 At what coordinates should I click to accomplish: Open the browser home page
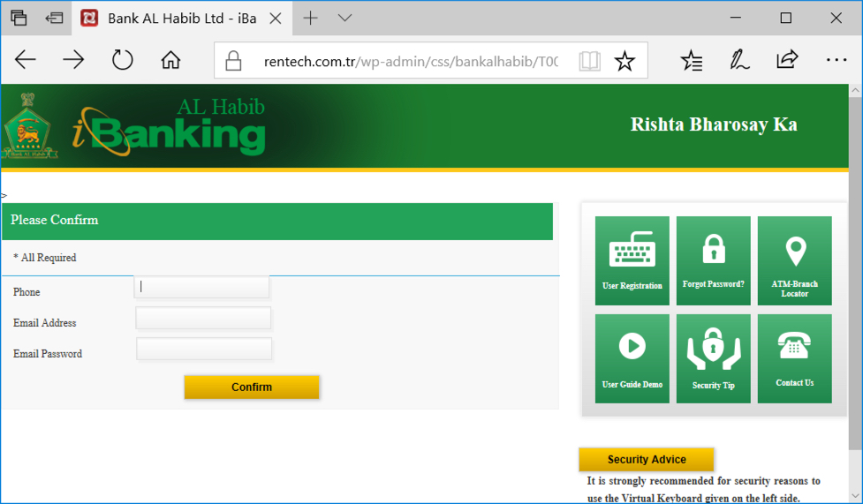pyautogui.click(x=170, y=59)
